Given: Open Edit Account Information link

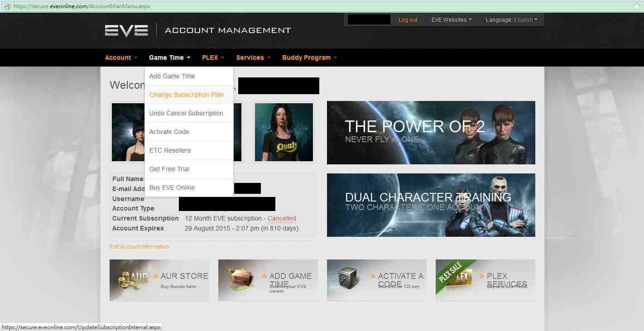Looking at the screenshot, I should 139,247.
